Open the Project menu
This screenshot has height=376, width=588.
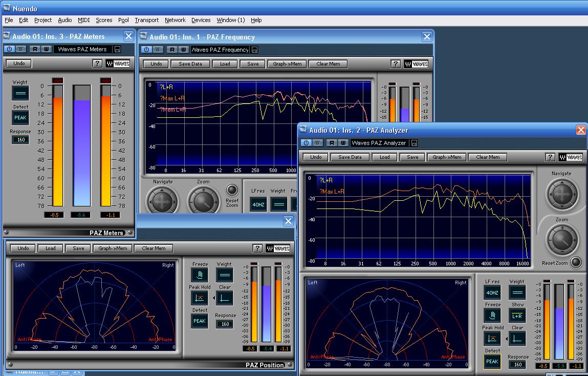(x=43, y=20)
